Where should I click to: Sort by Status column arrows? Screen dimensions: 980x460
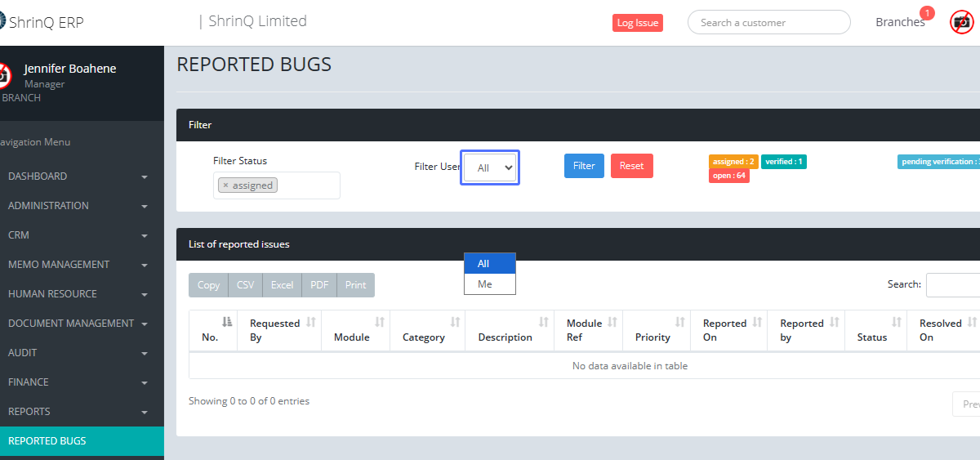[896, 323]
